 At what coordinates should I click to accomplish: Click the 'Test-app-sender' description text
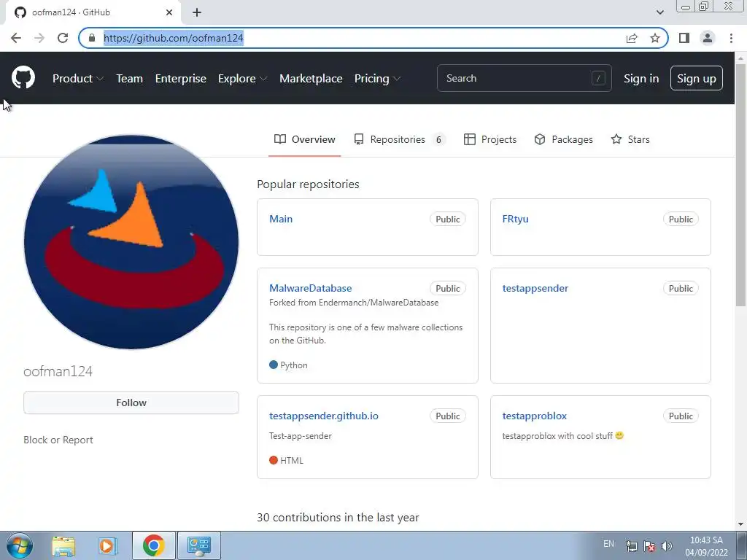(x=300, y=436)
